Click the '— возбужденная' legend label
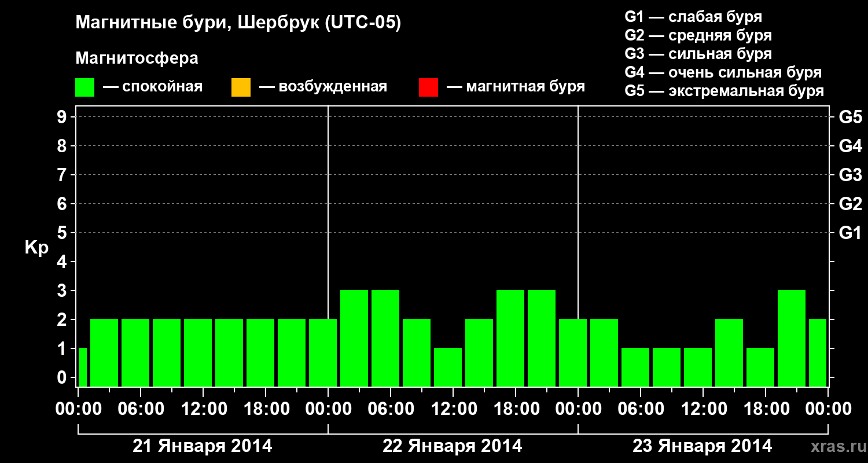The width and height of the screenshot is (868, 463). click(323, 87)
